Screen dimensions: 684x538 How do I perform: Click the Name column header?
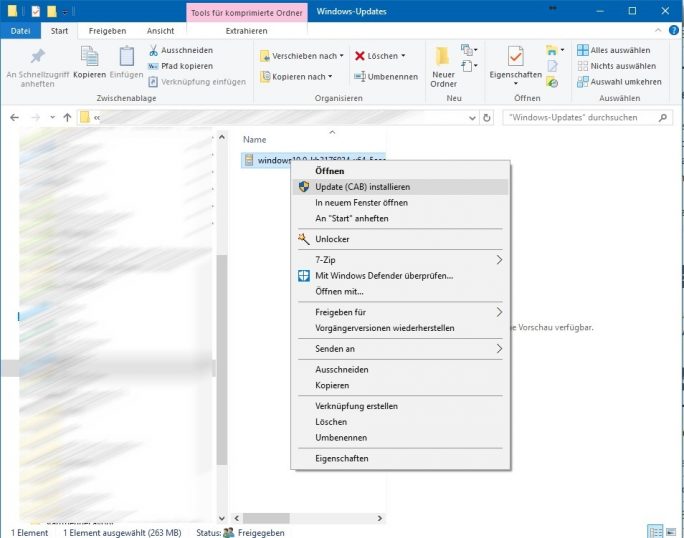pyautogui.click(x=255, y=140)
